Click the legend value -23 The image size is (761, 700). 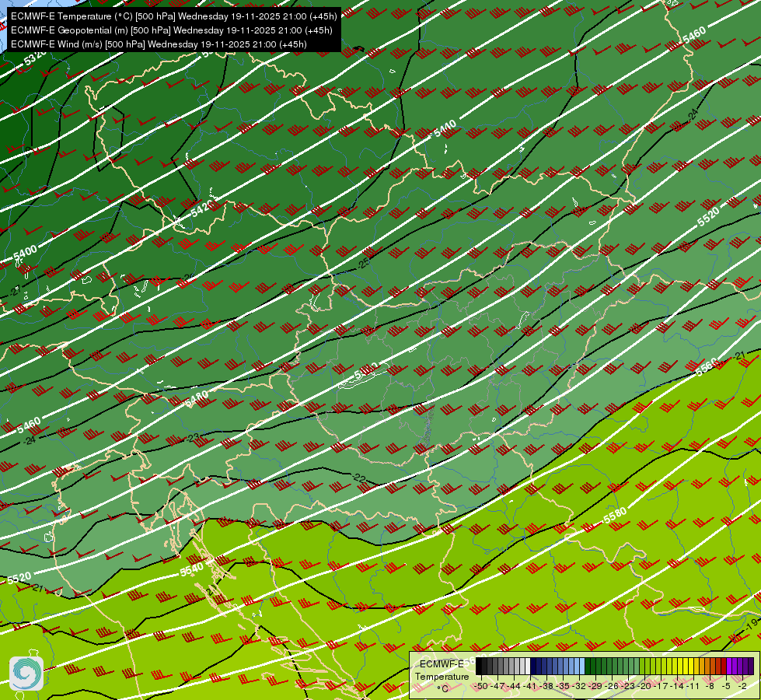(x=628, y=687)
